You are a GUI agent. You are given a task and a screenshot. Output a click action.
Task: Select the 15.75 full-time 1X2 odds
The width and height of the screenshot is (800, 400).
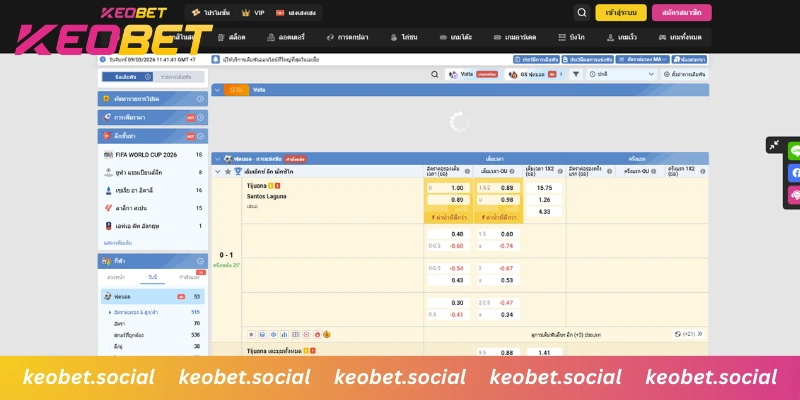click(544, 188)
